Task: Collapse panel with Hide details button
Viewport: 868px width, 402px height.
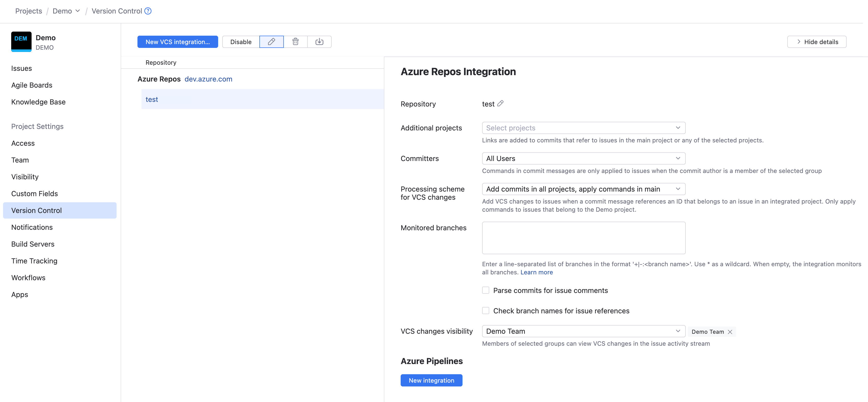Action: [x=816, y=42]
